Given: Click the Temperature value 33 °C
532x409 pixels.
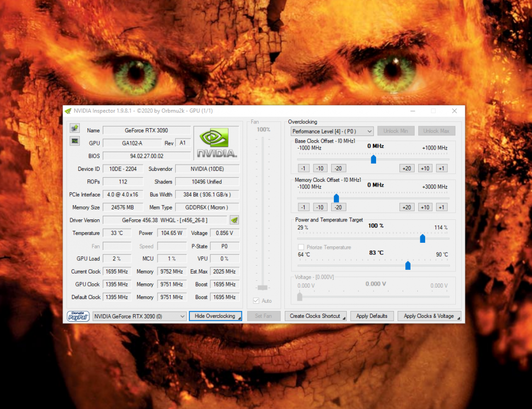Looking at the screenshot, I should 117,233.
